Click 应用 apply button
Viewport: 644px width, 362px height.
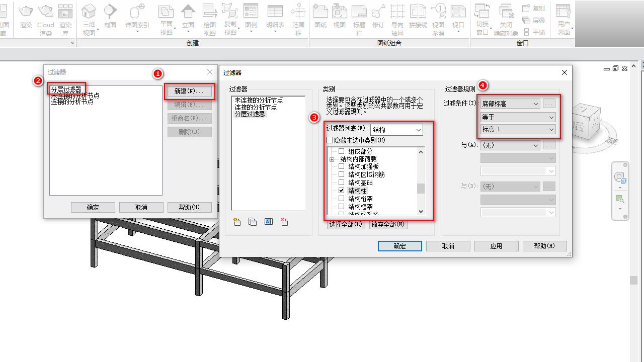[x=496, y=246]
